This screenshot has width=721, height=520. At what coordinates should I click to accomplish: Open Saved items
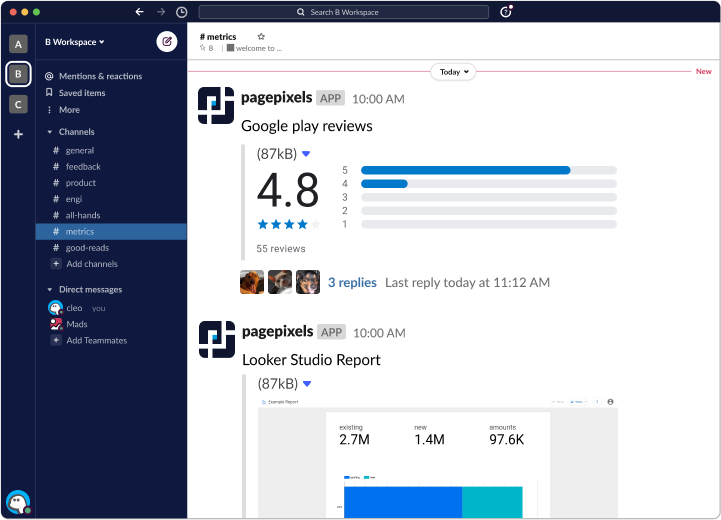[x=81, y=93]
